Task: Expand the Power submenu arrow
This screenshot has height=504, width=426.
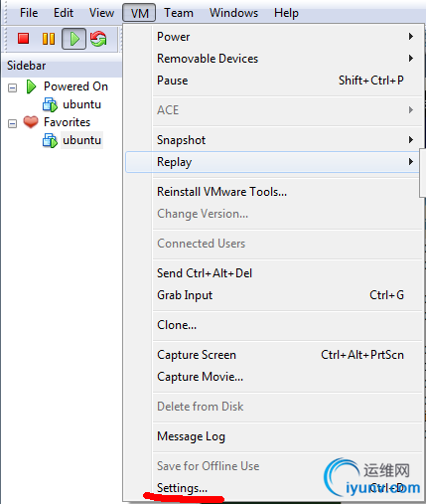Action: pyautogui.click(x=411, y=36)
